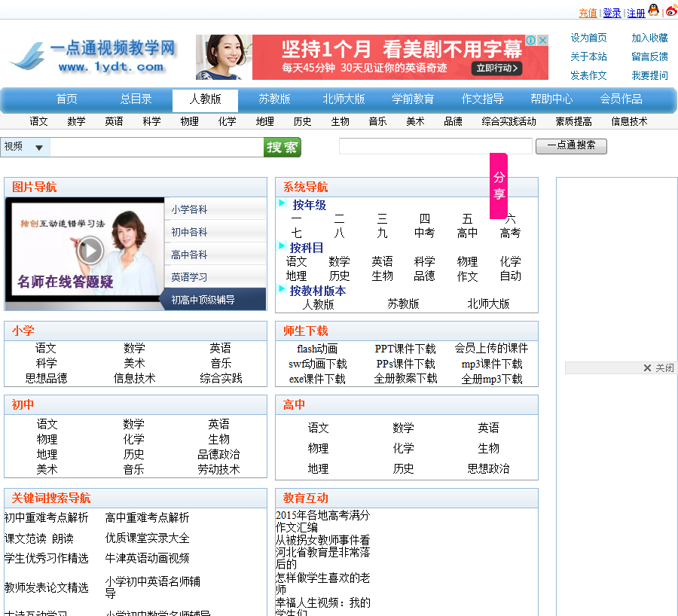Play the 名师在线答题疑 video thumbnail

90,250
